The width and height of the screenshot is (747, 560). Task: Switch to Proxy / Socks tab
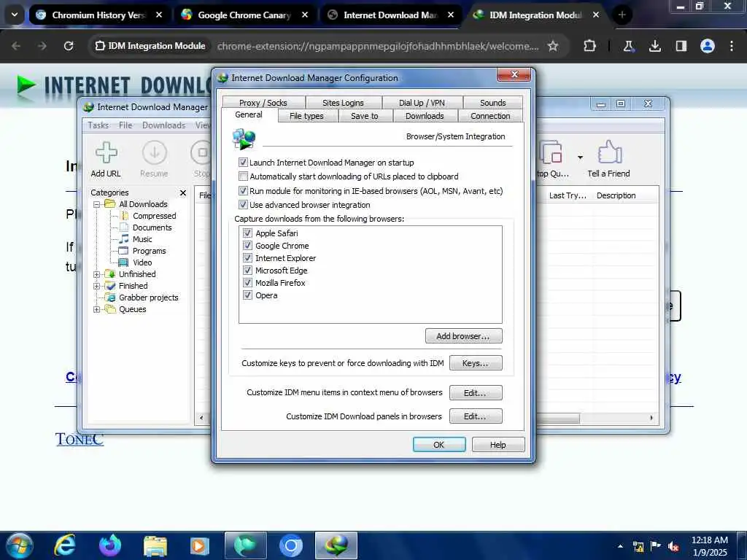coord(263,102)
